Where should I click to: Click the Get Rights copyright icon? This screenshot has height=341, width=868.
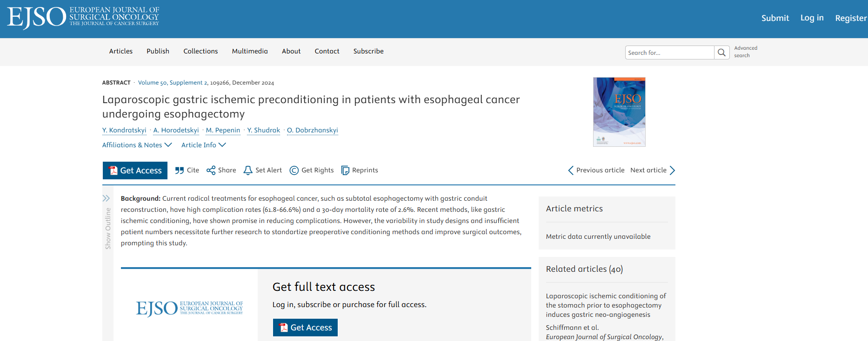294,170
